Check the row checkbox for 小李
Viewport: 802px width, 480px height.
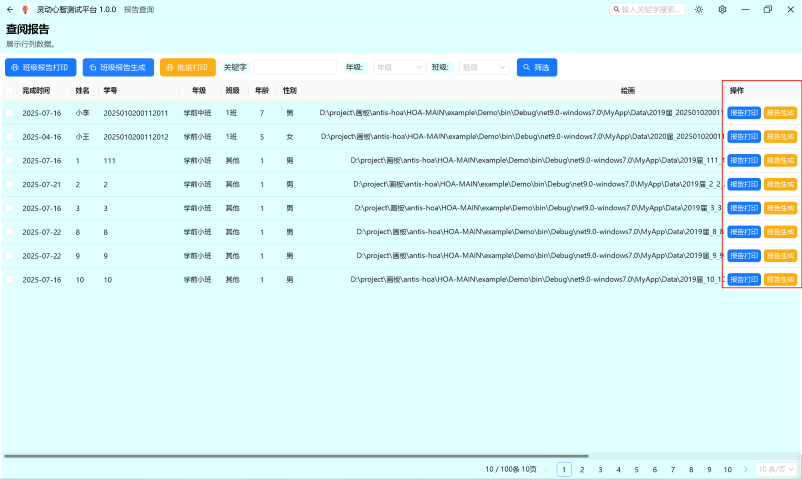(10, 113)
